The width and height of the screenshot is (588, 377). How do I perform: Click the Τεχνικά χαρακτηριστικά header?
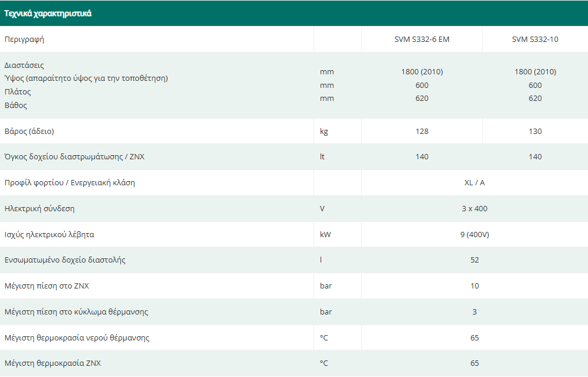pyautogui.click(x=48, y=14)
